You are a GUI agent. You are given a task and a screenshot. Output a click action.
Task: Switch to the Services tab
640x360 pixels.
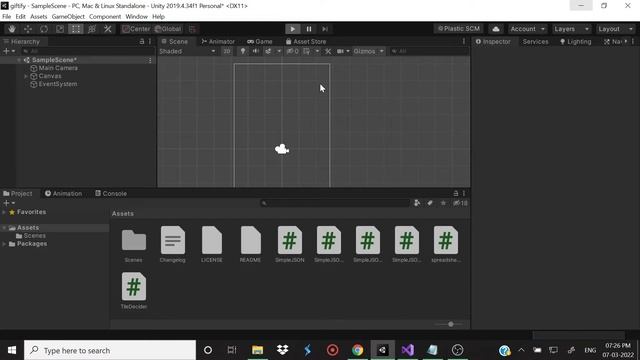tap(536, 42)
